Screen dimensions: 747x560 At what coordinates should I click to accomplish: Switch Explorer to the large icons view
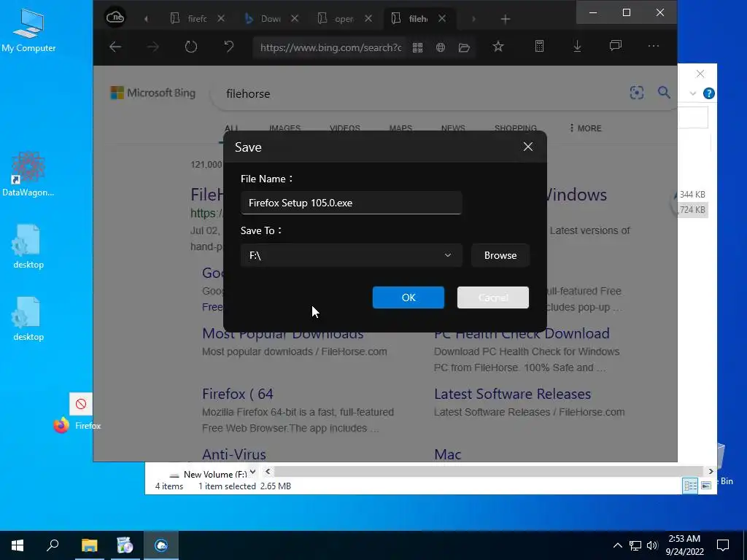pos(706,485)
